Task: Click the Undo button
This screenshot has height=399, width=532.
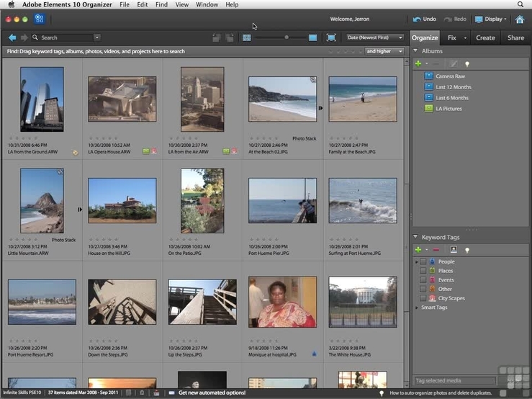Action: 425,19
